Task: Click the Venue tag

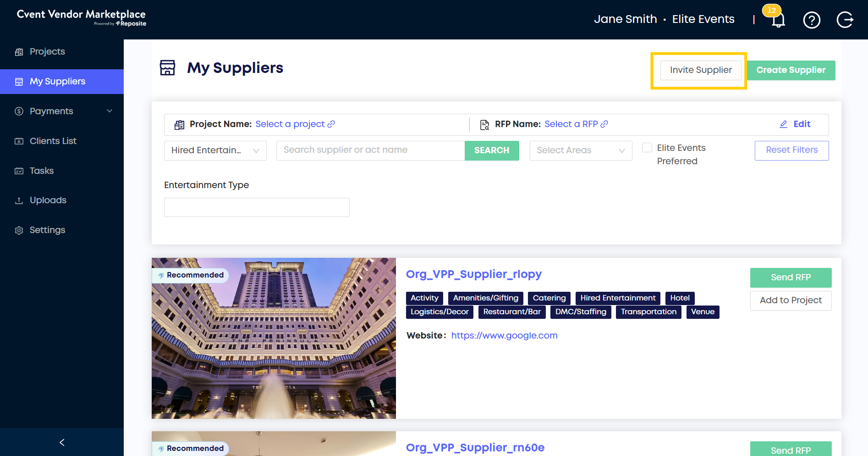Action: [703, 312]
